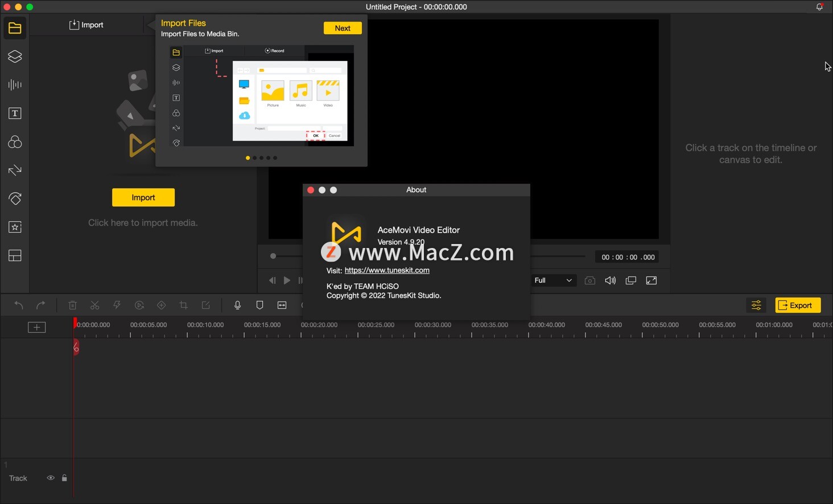Click 'AceMovi Video Editor' text in About
Screen dimensions: 833x504
[x=419, y=230]
